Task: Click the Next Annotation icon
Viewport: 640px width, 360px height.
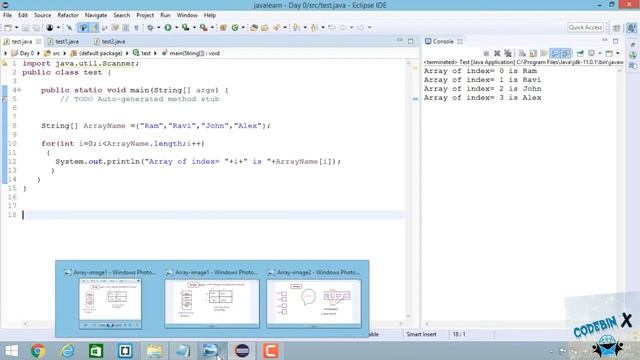Action: tap(296, 27)
